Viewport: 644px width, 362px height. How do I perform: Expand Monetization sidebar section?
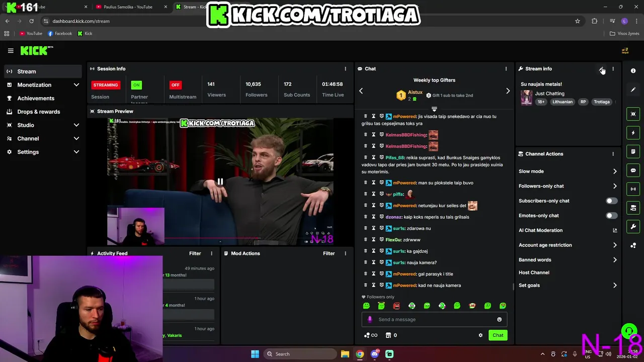(x=76, y=85)
